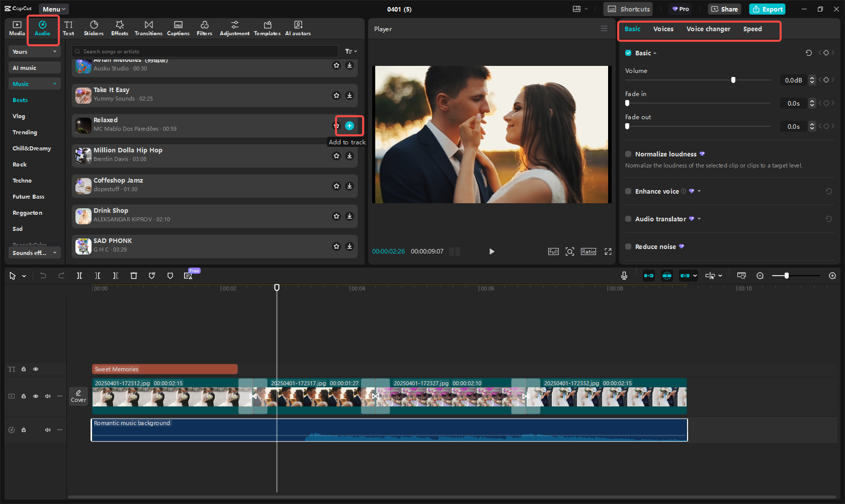The image size is (845, 504).
Task: Click the Export button
Action: point(767,9)
